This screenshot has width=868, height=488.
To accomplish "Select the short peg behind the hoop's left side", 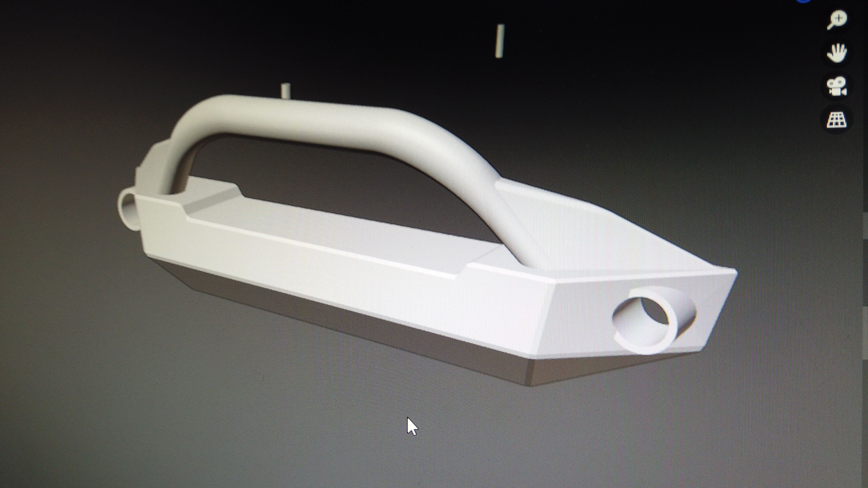I will (285, 90).
